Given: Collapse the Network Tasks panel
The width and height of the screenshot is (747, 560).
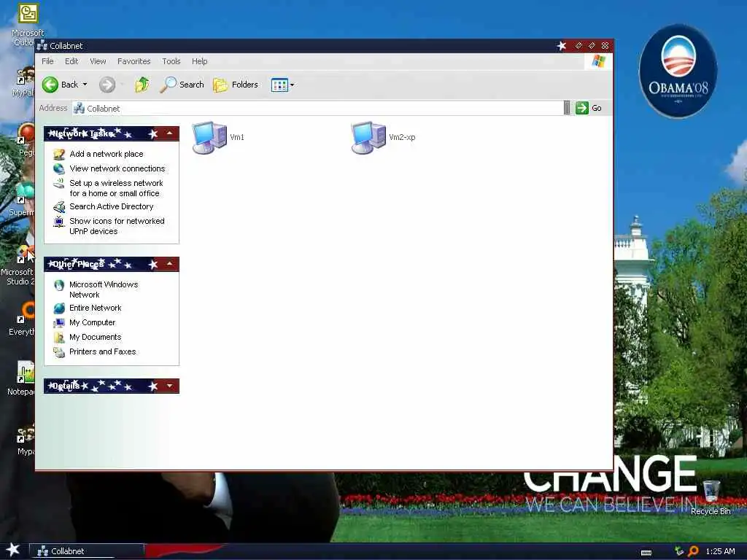Looking at the screenshot, I should [x=169, y=133].
